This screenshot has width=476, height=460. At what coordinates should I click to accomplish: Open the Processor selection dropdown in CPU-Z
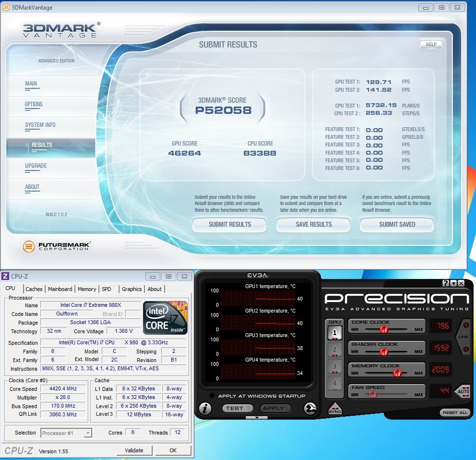pos(66,433)
